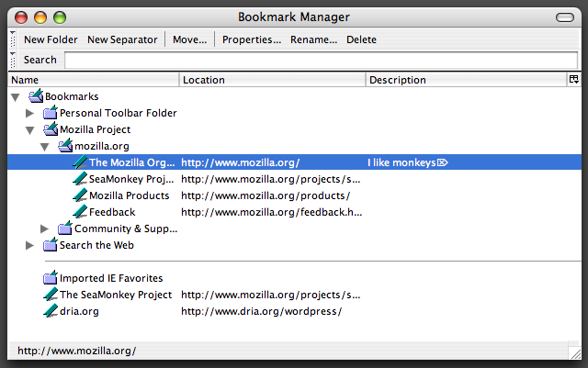Click the Feedback bookmark icon

pos(80,212)
